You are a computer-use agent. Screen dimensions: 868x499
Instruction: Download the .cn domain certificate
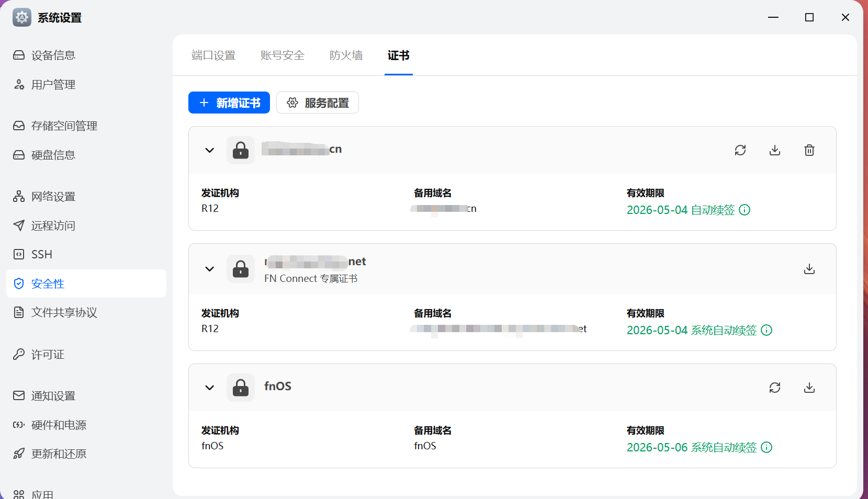(x=775, y=151)
